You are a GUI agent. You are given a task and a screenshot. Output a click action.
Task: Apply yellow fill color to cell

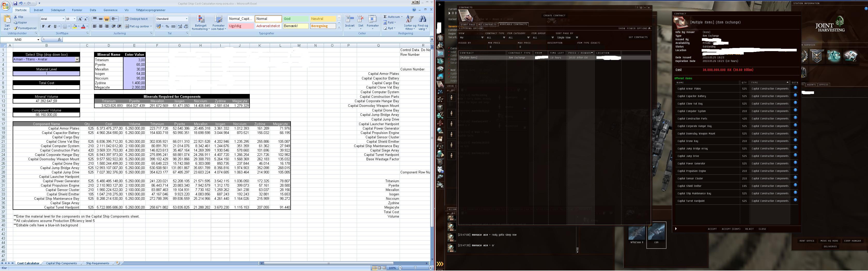[x=74, y=26]
